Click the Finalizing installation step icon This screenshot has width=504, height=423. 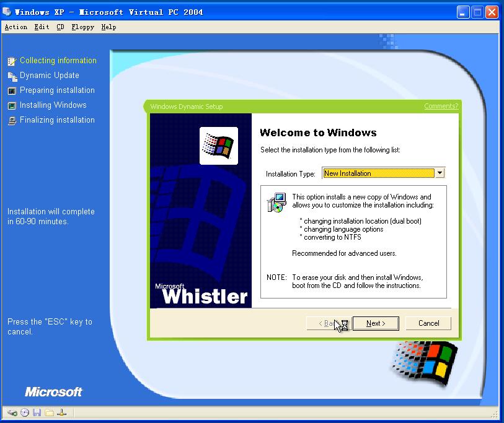pos(12,121)
